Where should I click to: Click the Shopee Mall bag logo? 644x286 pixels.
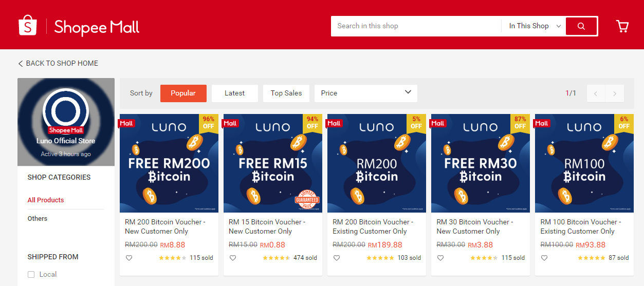pos(28,26)
